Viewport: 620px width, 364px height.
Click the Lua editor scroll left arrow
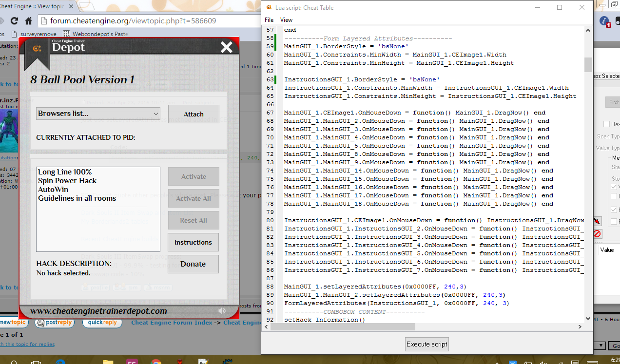coord(266,327)
